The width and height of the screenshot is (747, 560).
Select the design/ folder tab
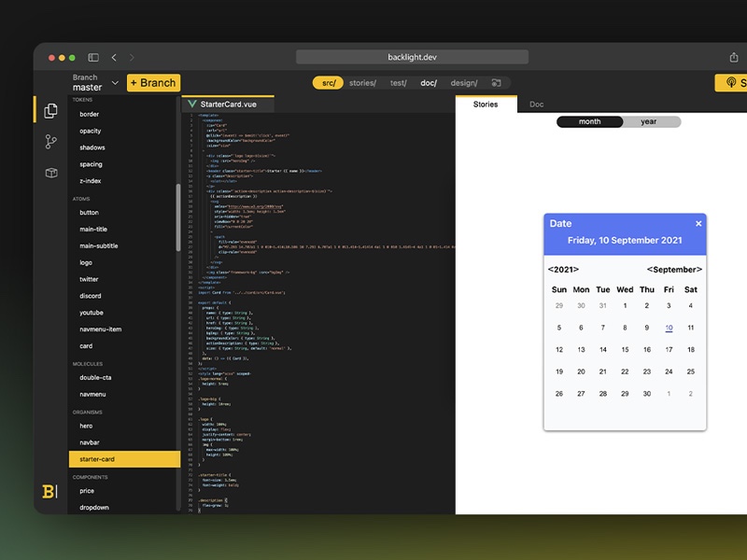[464, 83]
